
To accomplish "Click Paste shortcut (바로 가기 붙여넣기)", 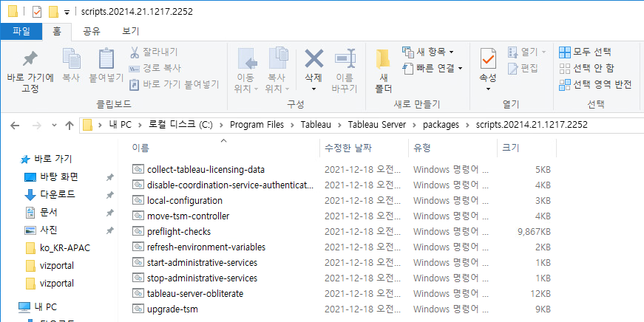I will 174,84.
